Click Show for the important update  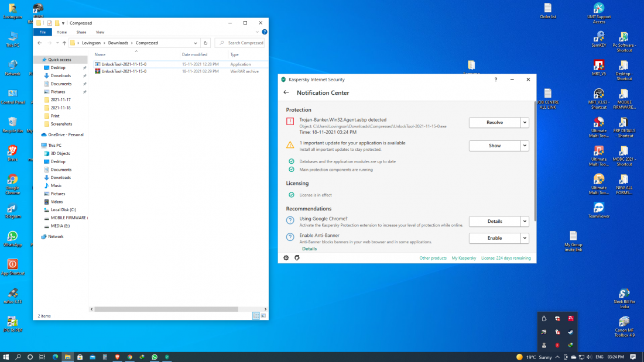click(495, 146)
